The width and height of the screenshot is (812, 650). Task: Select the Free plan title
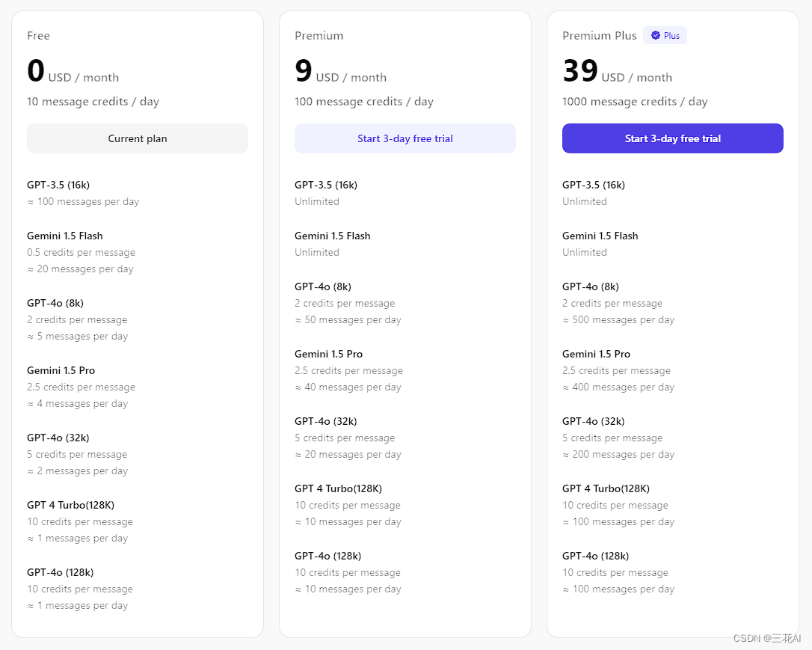pyautogui.click(x=38, y=36)
